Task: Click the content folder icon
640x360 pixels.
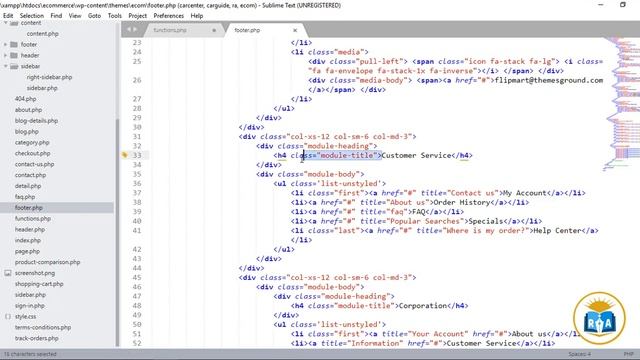Action: (14, 23)
